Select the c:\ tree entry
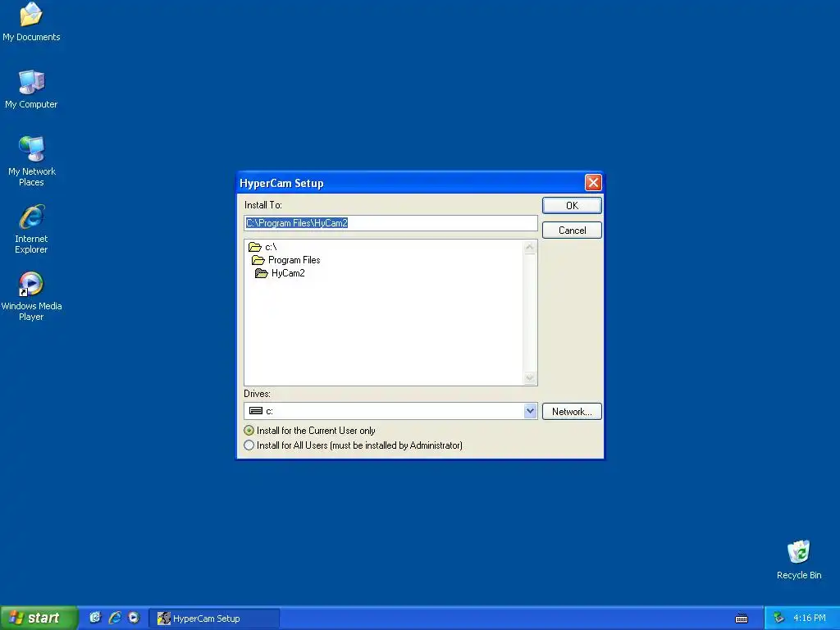This screenshot has height=630, width=840. [271, 247]
